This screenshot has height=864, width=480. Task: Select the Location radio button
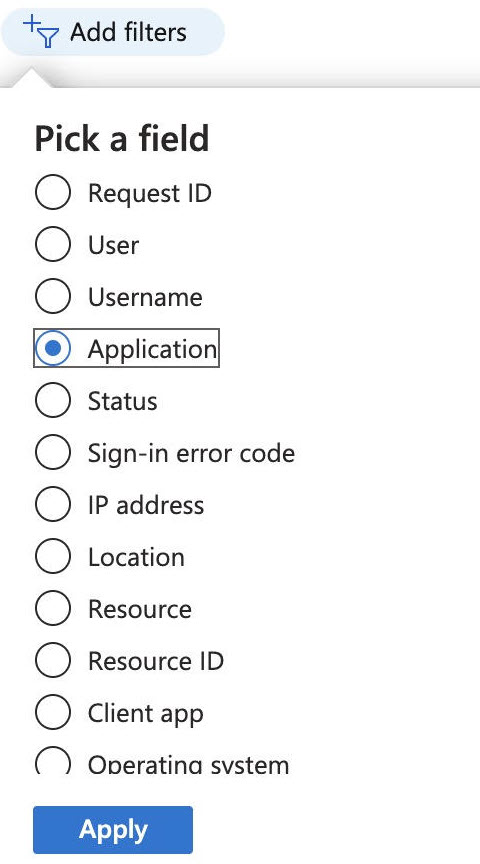point(52,557)
